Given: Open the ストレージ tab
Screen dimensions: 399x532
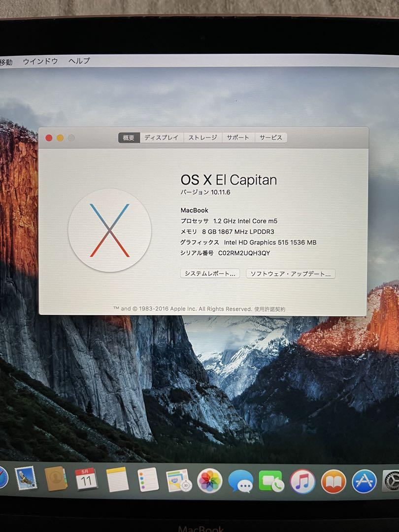Looking at the screenshot, I should point(202,138).
